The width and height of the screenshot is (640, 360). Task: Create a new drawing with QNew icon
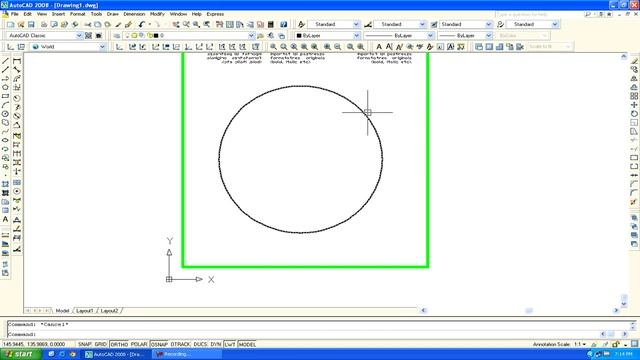click(x=10, y=24)
